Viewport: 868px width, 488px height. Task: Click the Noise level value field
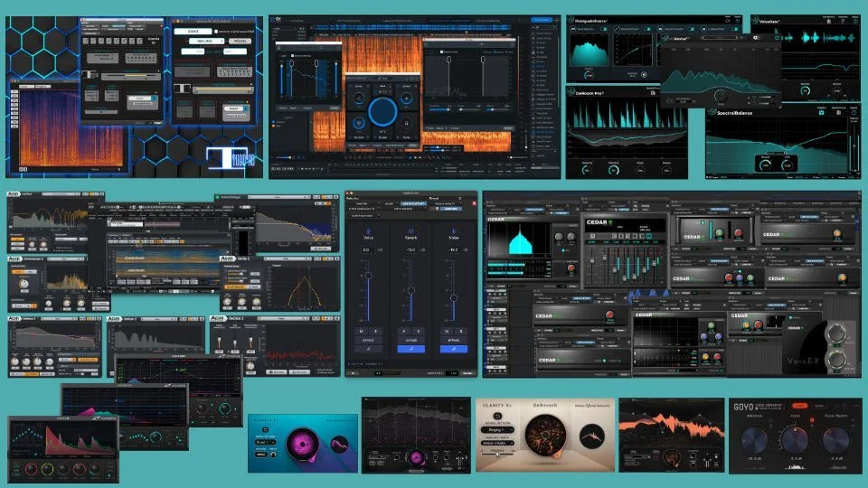pos(454,250)
